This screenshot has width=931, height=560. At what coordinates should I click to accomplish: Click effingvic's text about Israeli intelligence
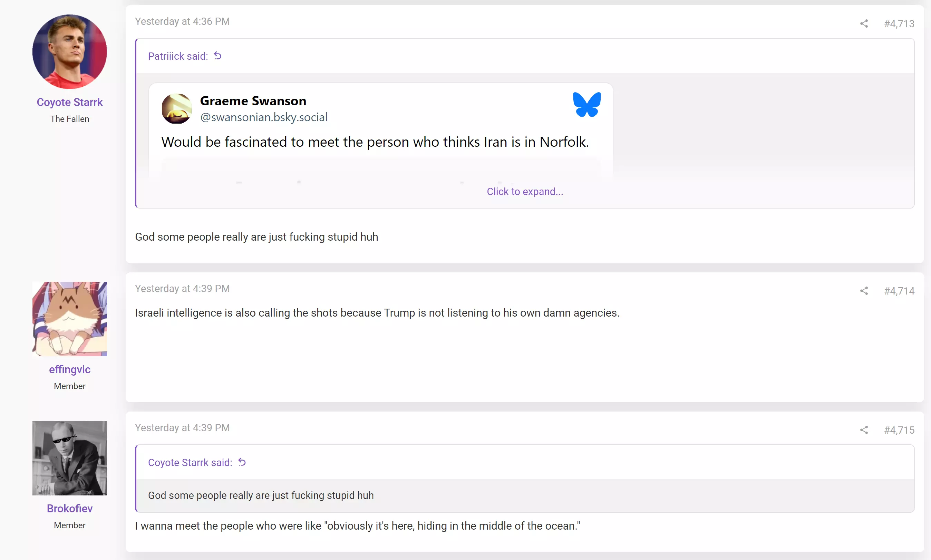377,313
